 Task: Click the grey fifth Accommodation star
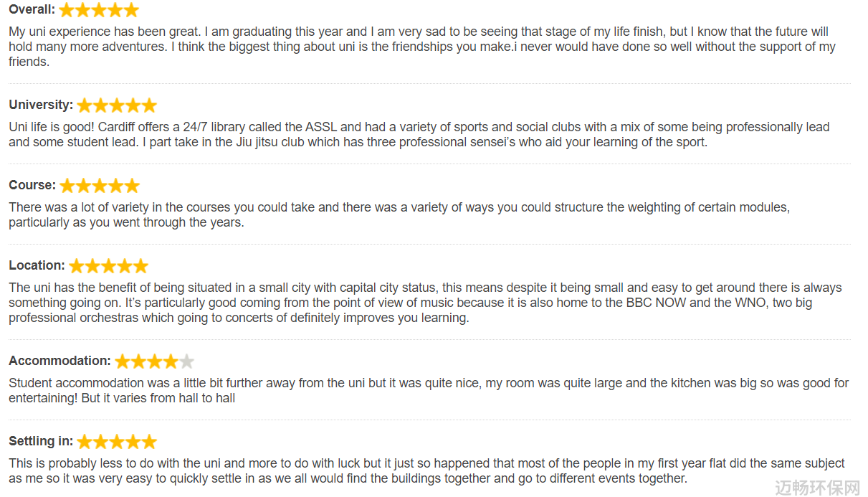coord(186,361)
